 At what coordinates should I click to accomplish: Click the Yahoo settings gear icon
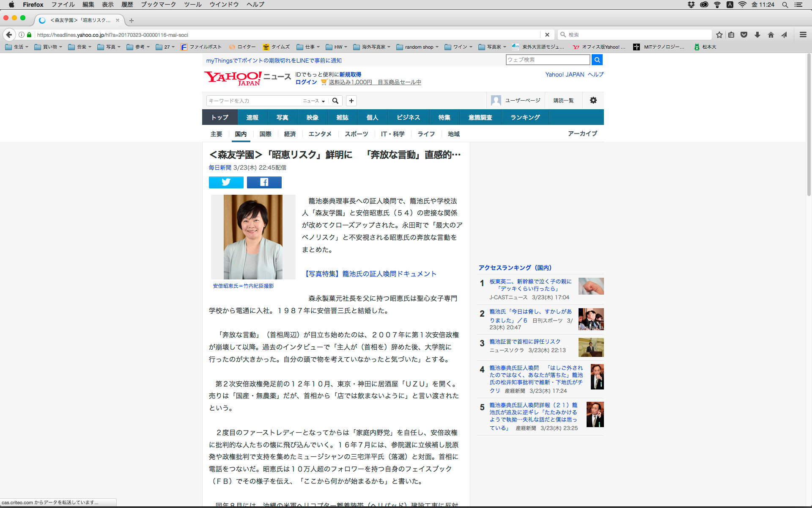coord(593,100)
